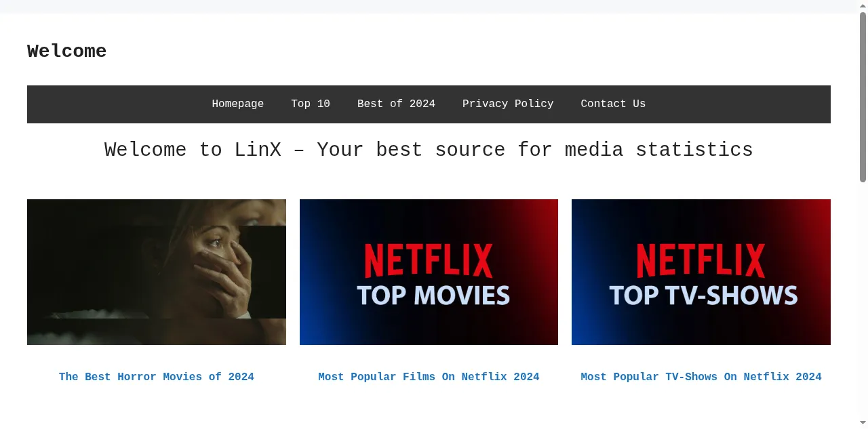This screenshot has width=868, height=429.
Task: Open Most Popular TV-Shows On Netflix 2024 link
Action: 701,377
